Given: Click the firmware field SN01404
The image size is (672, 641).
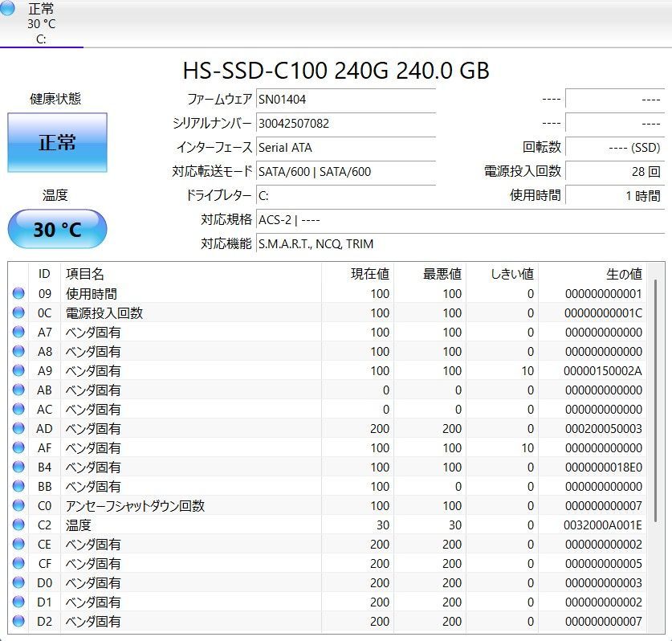Looking at the screenshot, I should coord(346,100).
